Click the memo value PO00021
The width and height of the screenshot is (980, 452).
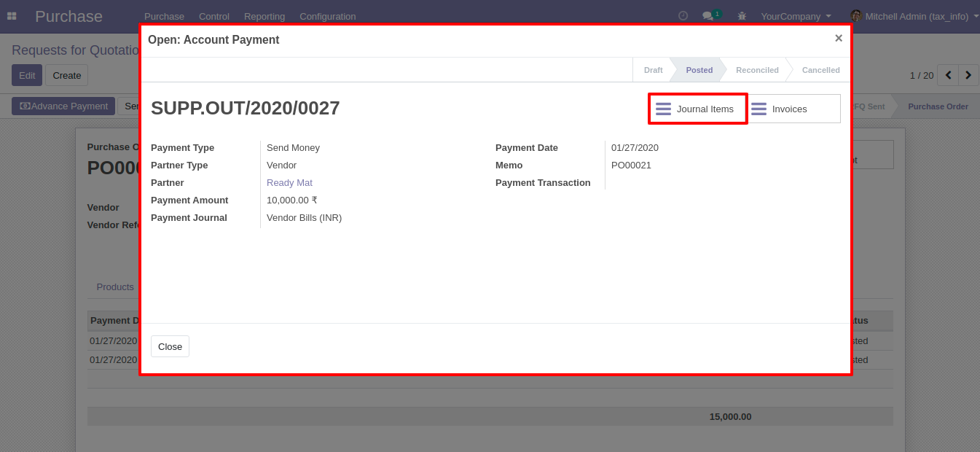click(631, 165)
